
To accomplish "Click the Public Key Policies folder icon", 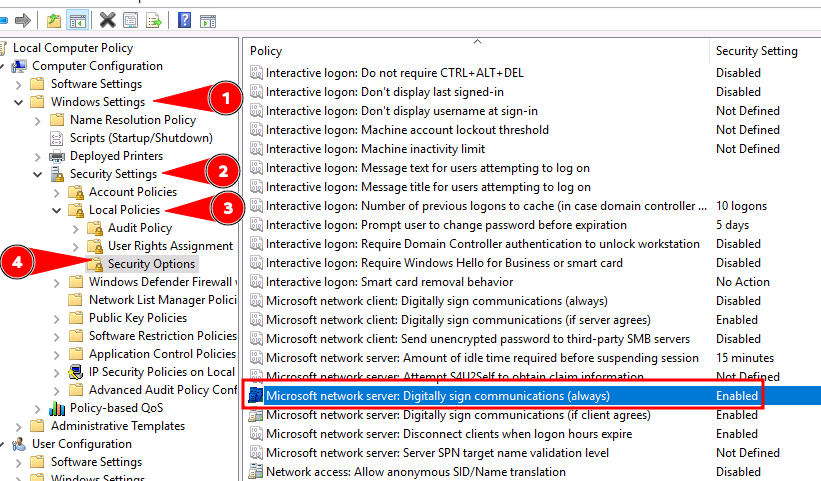I will (76, 318).
